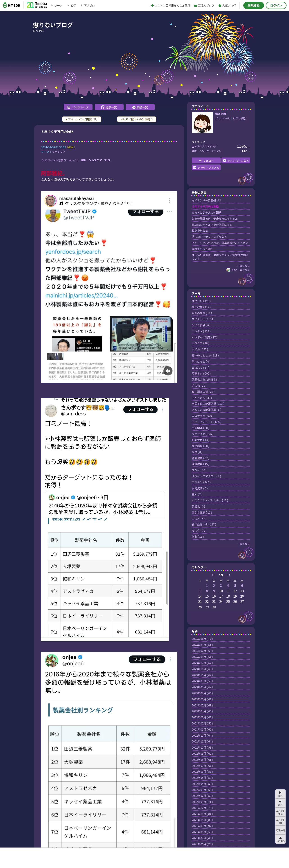Click the Ameba logo in header
The image size is (289, 868).
point(11,5)
